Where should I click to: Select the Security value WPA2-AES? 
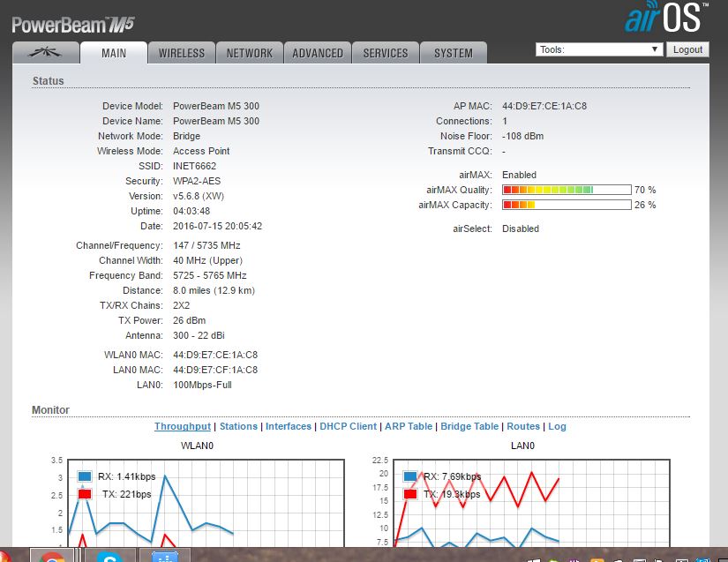[x=197, y=181]
